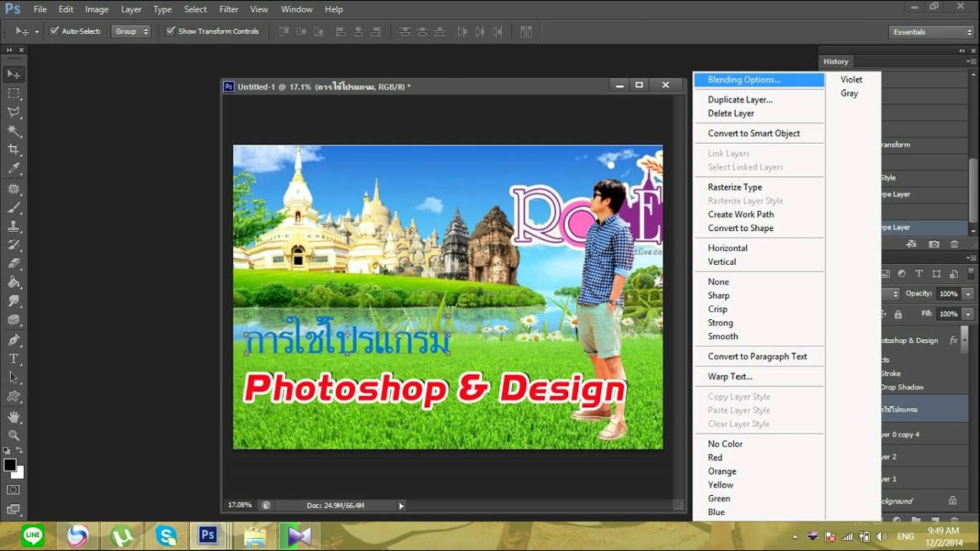The width and height of the screenshot is (980, 551).
Task: Toggle the shape layer filter in Layers
Action: 936,274
